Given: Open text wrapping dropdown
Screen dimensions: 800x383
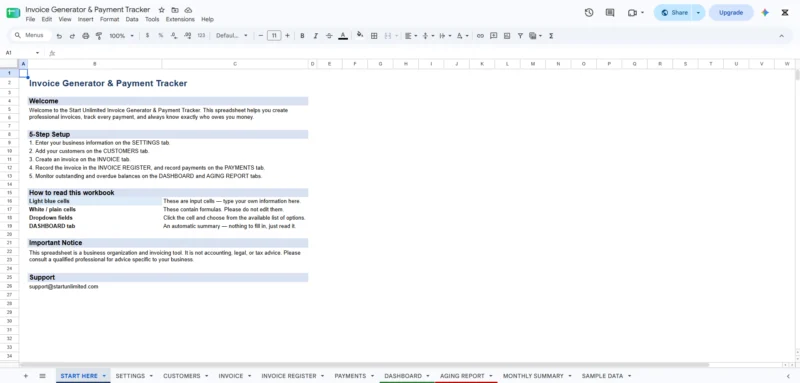Looking at the screenshot, I should click(445, 36).
